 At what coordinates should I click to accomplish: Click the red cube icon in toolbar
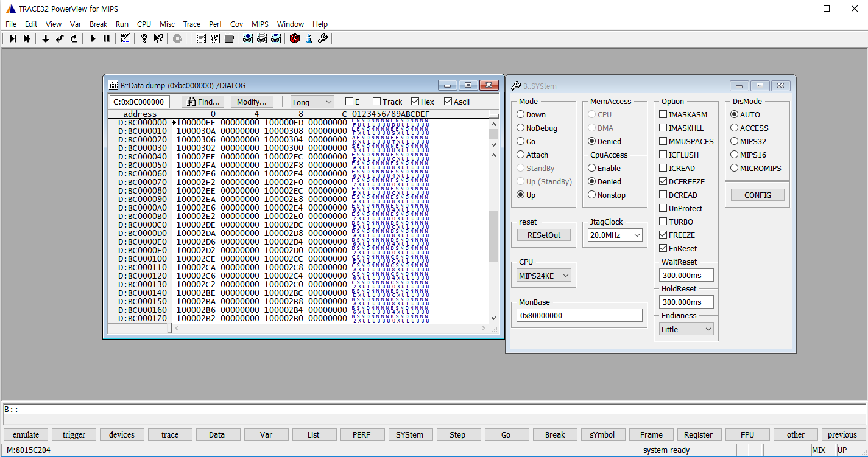pyautogui.click(x=295, y=38)
